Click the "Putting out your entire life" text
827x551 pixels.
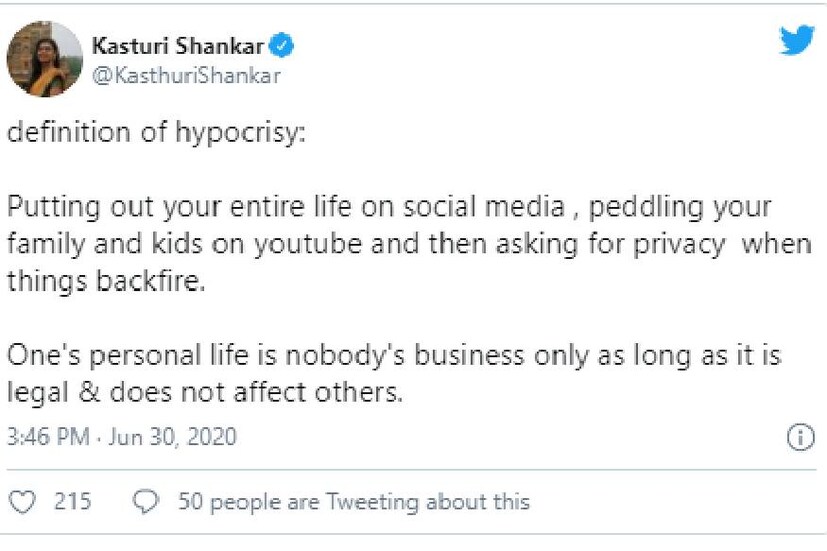[x=150, y=208]
